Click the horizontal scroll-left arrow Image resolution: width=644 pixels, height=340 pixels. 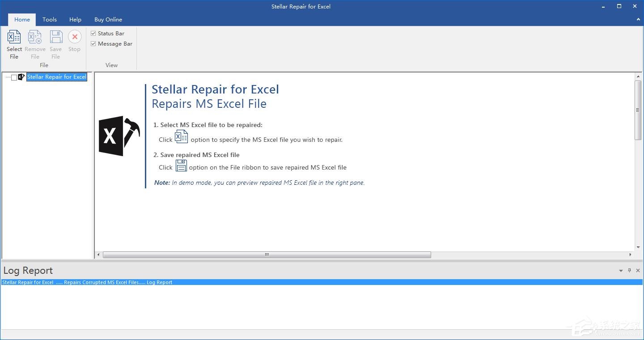click(x=99, y=255)
